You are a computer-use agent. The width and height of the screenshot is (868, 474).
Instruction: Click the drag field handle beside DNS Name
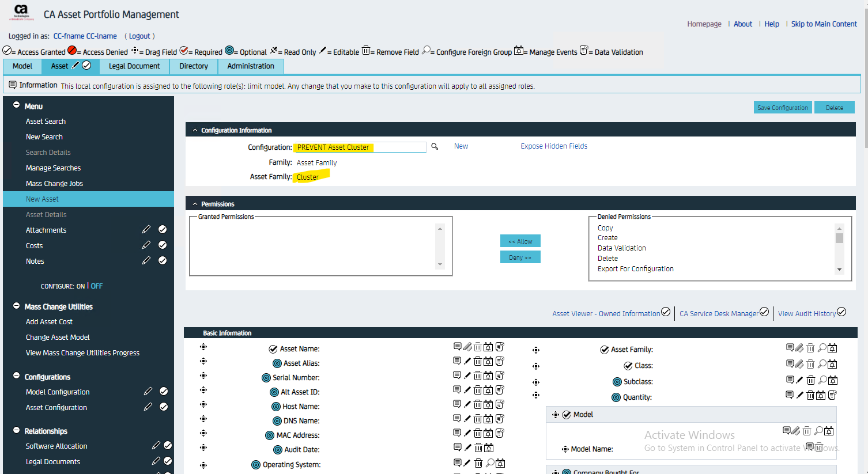pyautogui.click(x=203, y=419)
